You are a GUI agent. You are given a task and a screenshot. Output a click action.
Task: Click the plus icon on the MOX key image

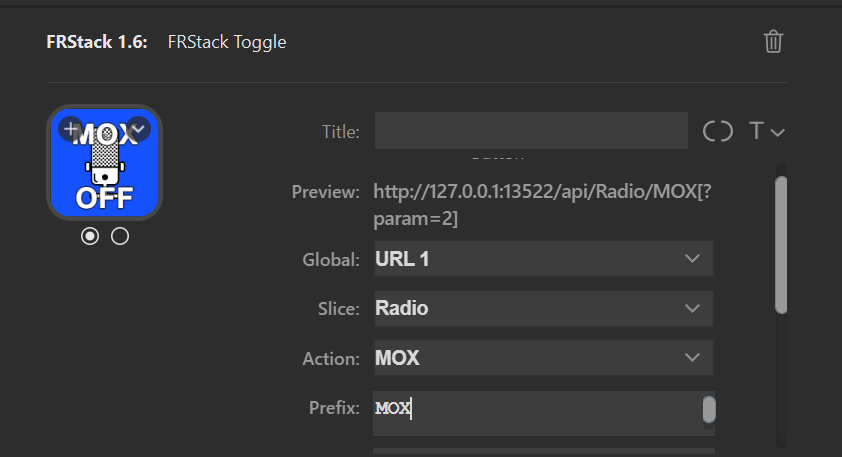point(70,129)
